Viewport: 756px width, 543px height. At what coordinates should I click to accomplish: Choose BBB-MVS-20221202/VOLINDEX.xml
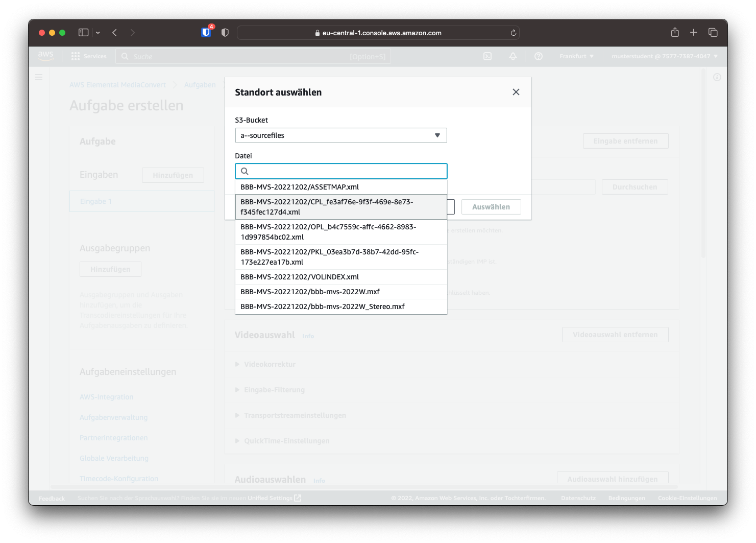(341, 277)
